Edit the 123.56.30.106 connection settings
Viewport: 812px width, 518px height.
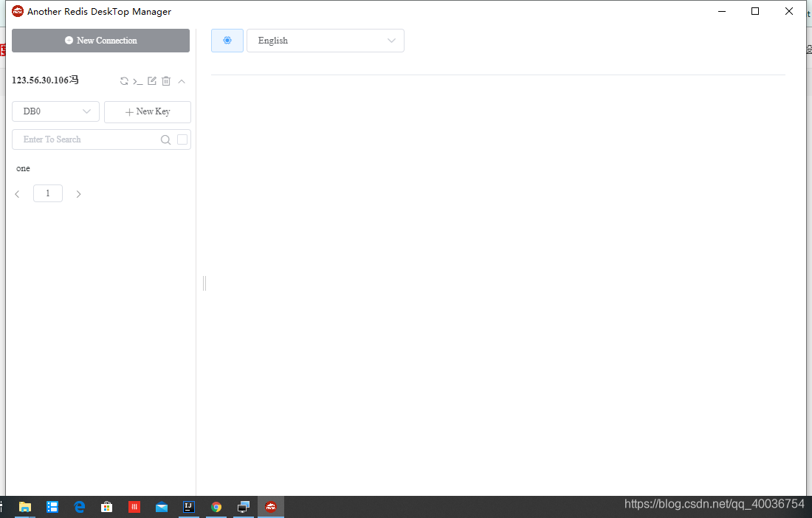coord(152,81)
